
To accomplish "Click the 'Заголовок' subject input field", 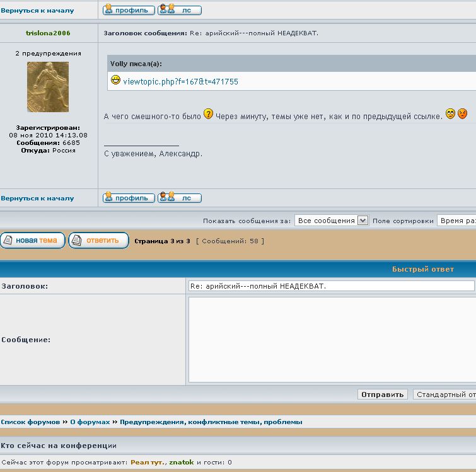I will click(x=331, y=286).
